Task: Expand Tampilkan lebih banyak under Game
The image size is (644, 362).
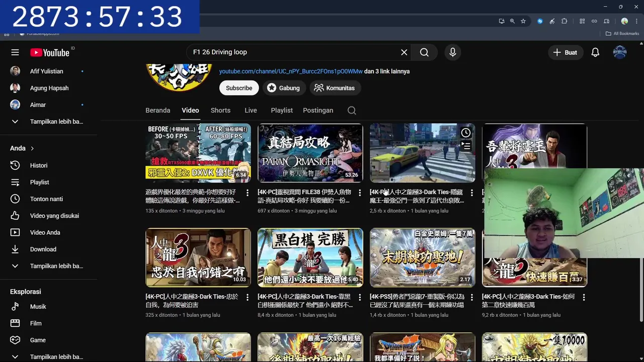Action: click(x=49, y=357)
